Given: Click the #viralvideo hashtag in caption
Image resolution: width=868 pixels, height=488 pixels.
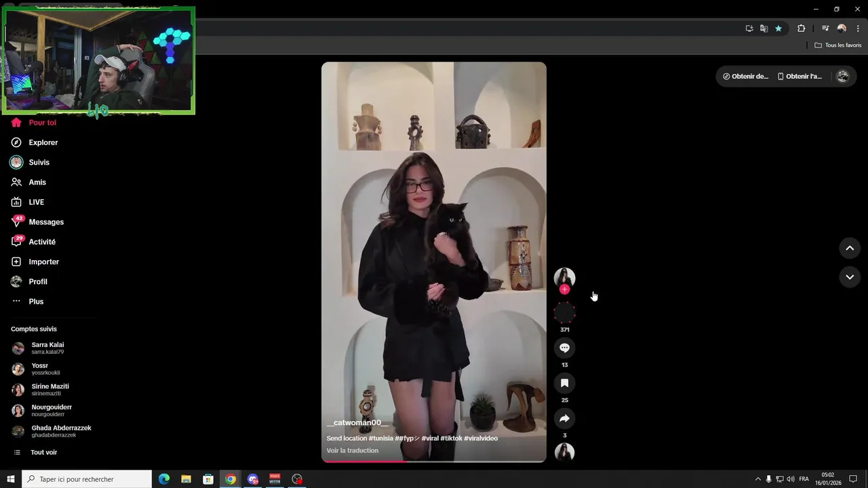Looking at the screenshot, I should [481, 439].
